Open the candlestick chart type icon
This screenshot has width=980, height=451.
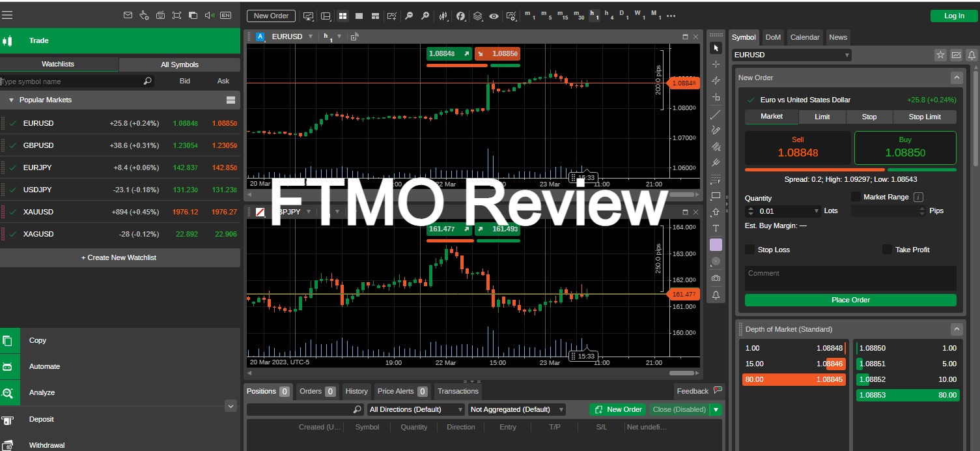click(443, 16)
